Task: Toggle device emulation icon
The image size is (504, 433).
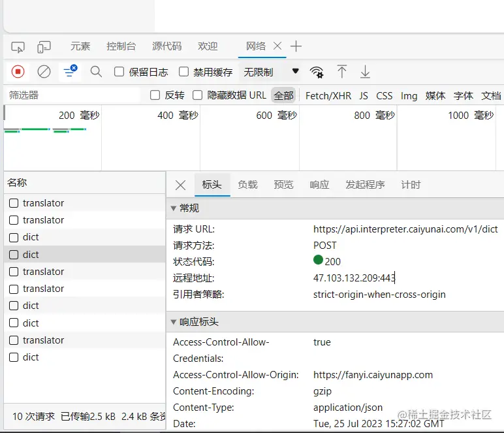Action: click(44, 47)
